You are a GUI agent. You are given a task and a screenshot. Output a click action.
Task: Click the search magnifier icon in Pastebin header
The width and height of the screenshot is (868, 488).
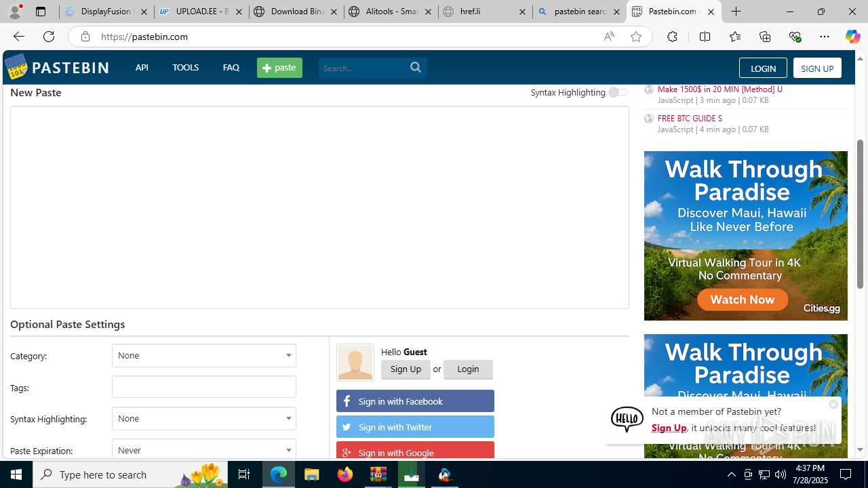coord(416,67)
